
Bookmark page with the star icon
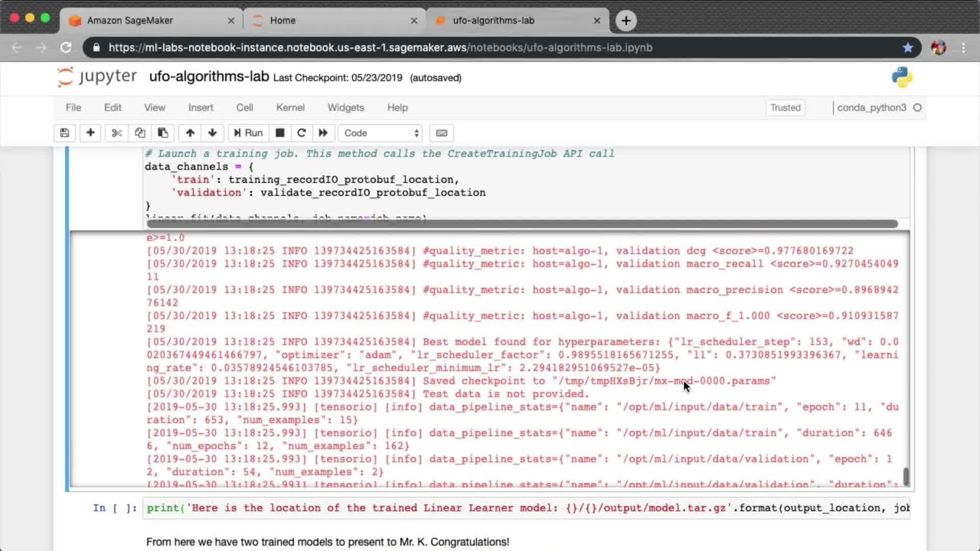908,47
